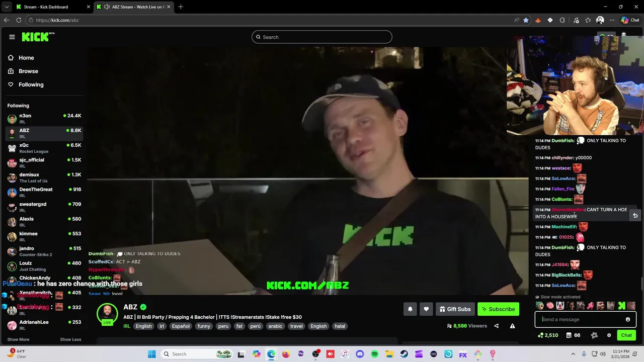644x362 pixels.
Task: Go back in browser history
Action: (x=7, y=20)
